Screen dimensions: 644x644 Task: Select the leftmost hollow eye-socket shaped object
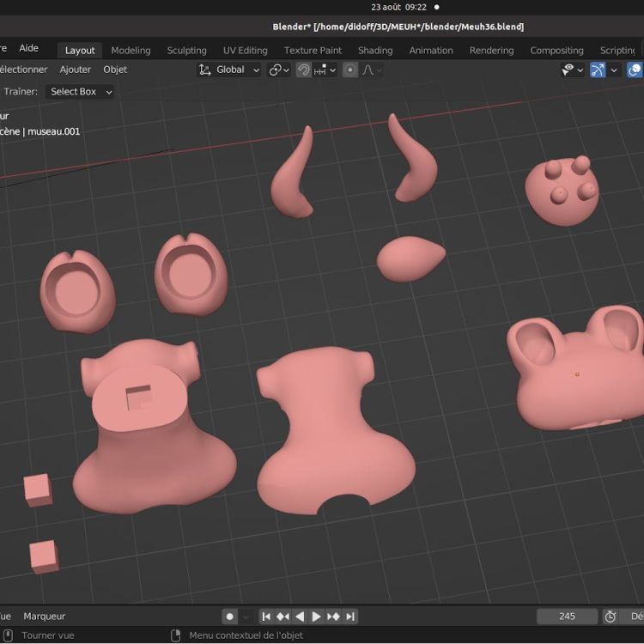(78, 293)
